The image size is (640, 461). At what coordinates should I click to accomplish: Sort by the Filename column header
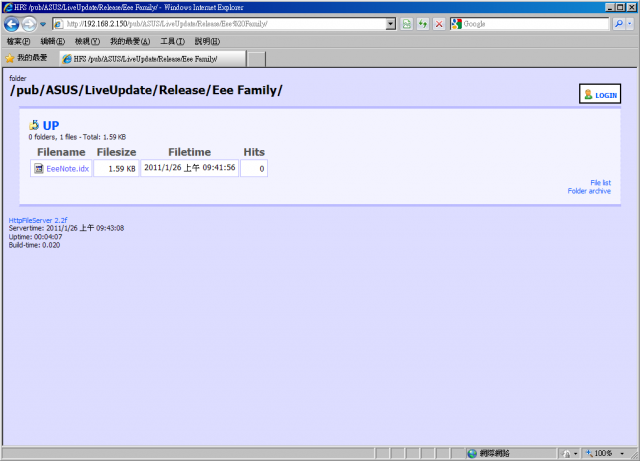pos(61,152)
